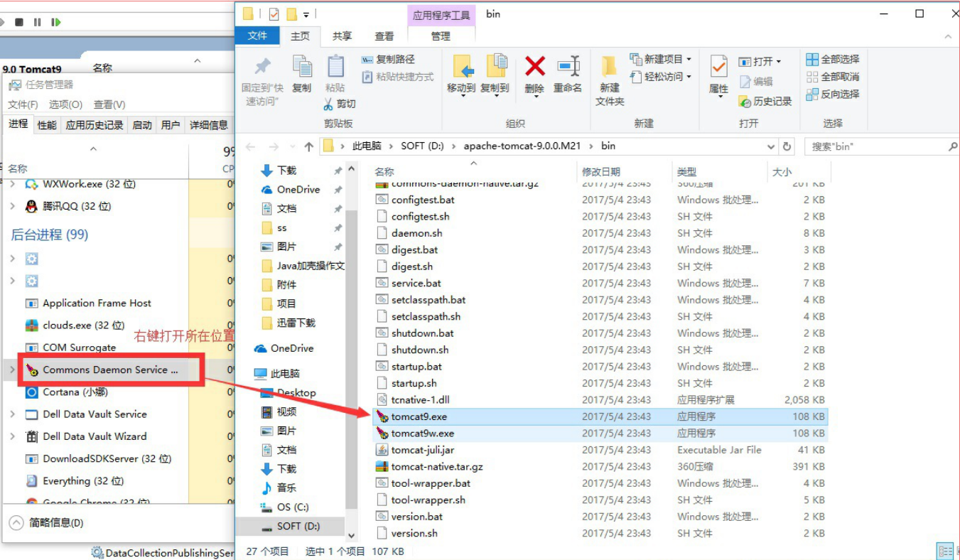Click the pause icon in top toolbar

(x=38, y=23)
